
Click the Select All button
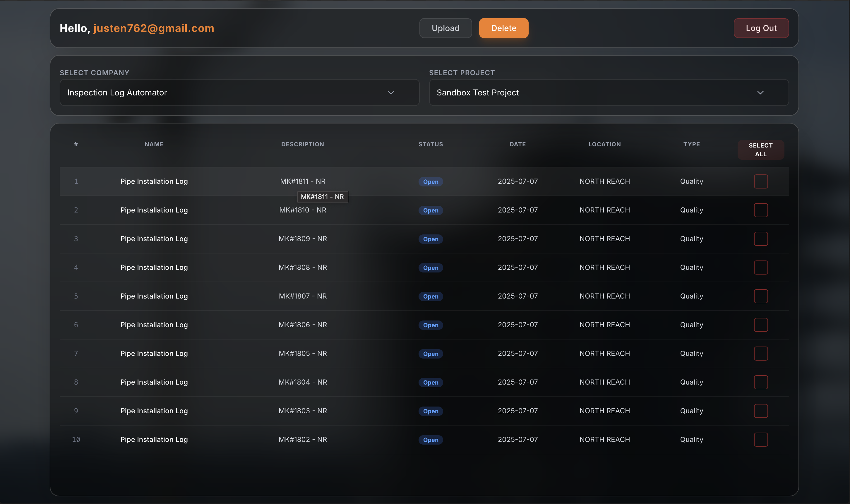pyautogui.click(x=761, y=150)
